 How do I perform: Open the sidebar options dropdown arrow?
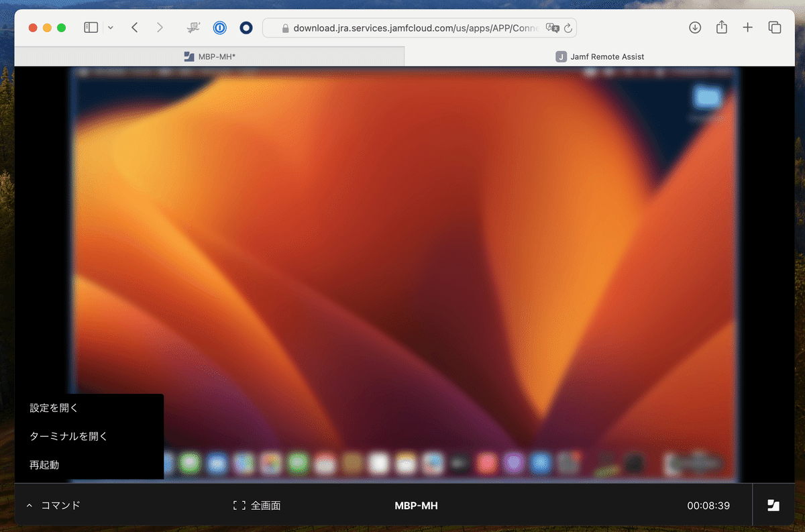pos(110,28)
